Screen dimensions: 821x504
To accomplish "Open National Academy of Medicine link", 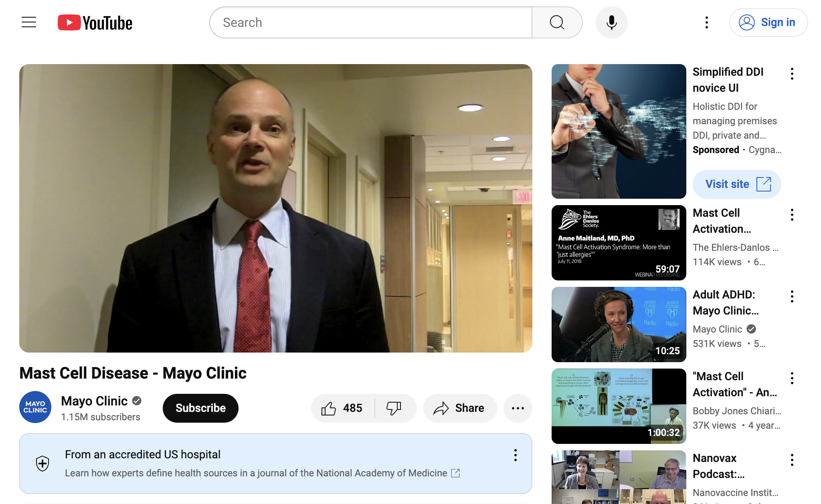I will pos(263,473).
